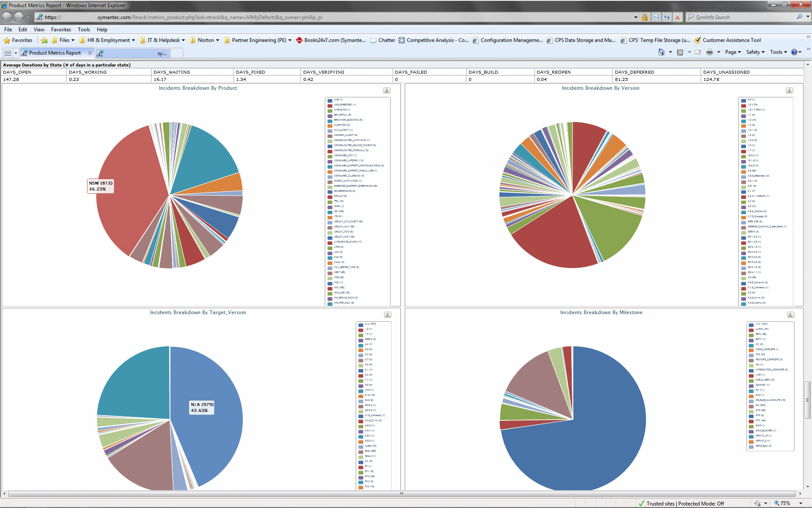Screen dimensions: 812x508
Task: Download the Incidents Breakdown By Milestone chart
Action: pos(790,315)
